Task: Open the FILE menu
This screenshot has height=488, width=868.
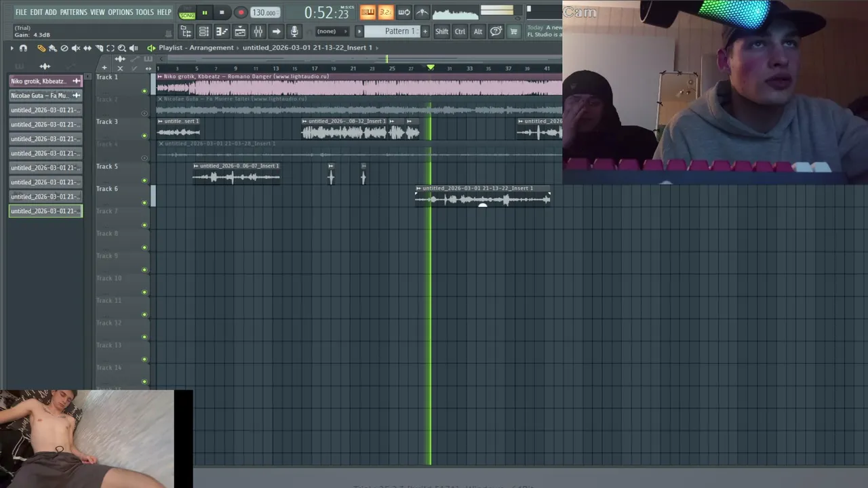Action: point(21,12)
